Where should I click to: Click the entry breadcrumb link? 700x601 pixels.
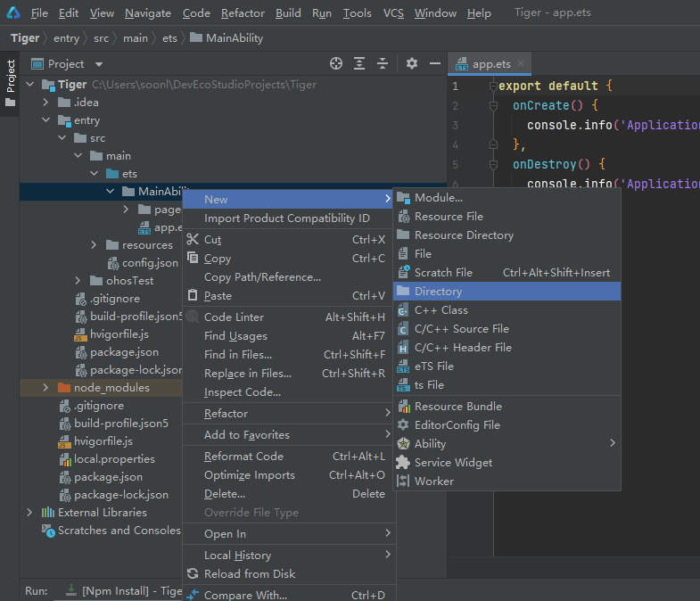pyautogui.click(x=66, y=38)
